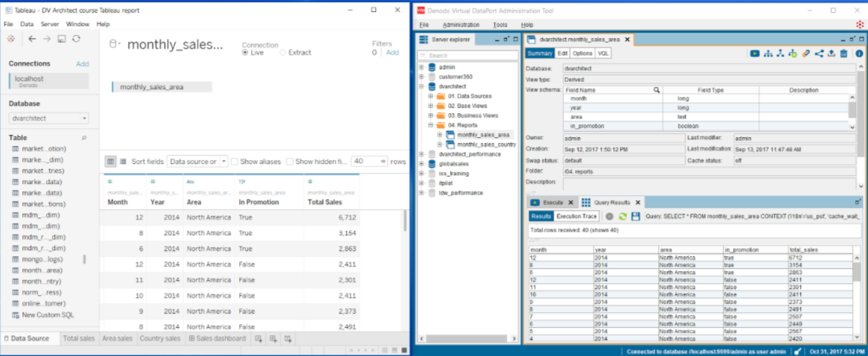Select monthly_sales_country in Server explorer
Screen dimensions: 868x356
(486, 144)
